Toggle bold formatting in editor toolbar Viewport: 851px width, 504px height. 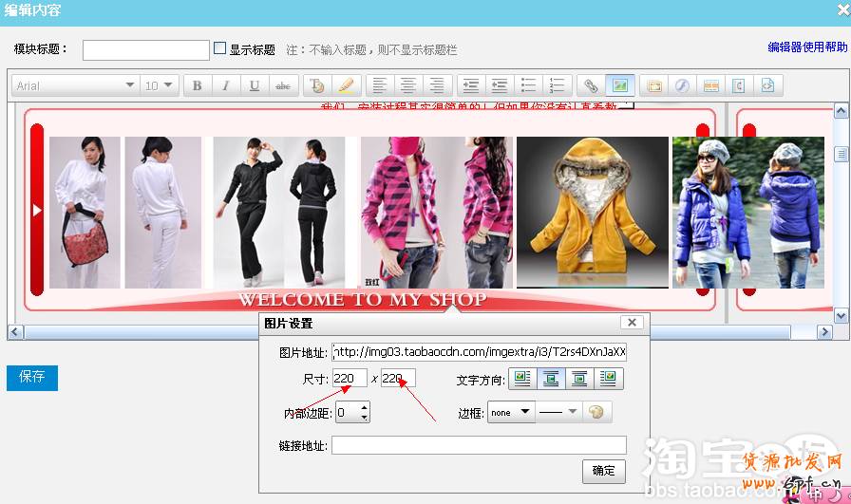pos(198,85)
